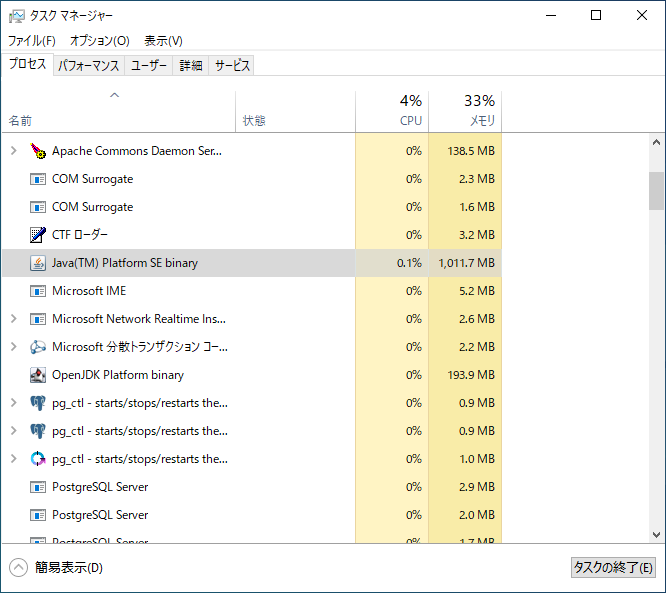Click the 3.2 MB memory value
The image size is (666, 593).
pos(477,235)
